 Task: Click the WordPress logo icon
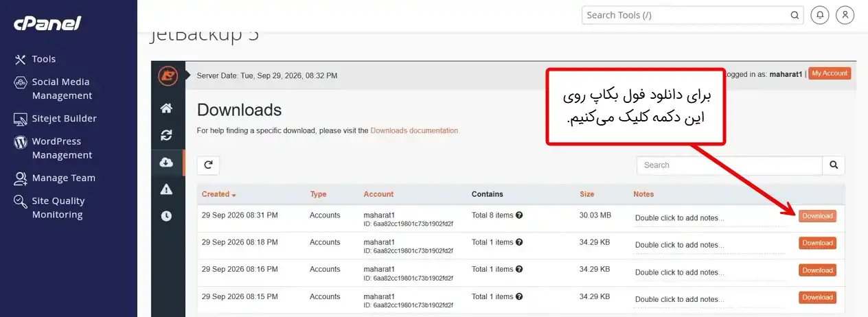coord(20,142)
